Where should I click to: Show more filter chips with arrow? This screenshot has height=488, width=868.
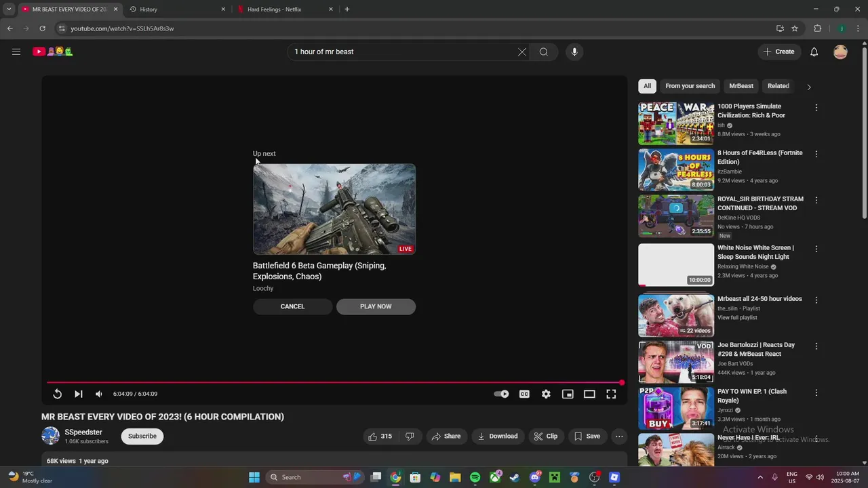pyautogui.click(x=808, y=87)
